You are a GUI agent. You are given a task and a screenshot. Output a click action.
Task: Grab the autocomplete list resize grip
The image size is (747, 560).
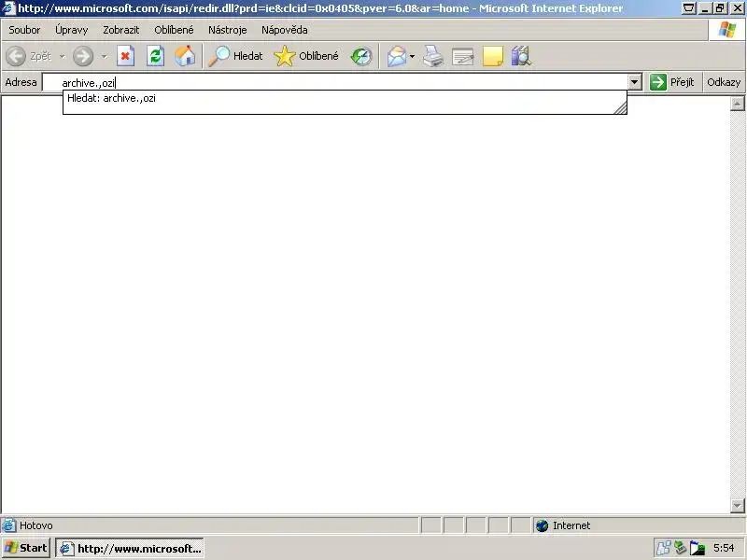pyautogui.click(x=620, y=108)
